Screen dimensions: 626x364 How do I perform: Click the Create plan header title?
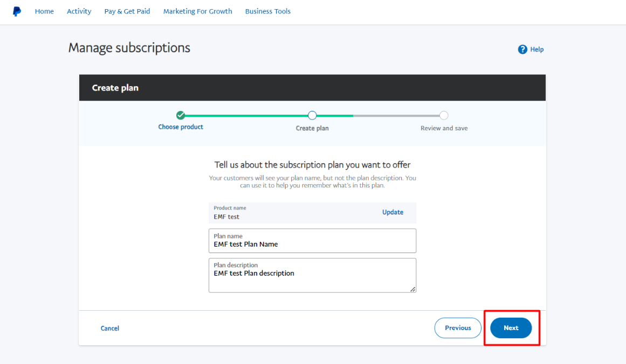tap(115, 88)
